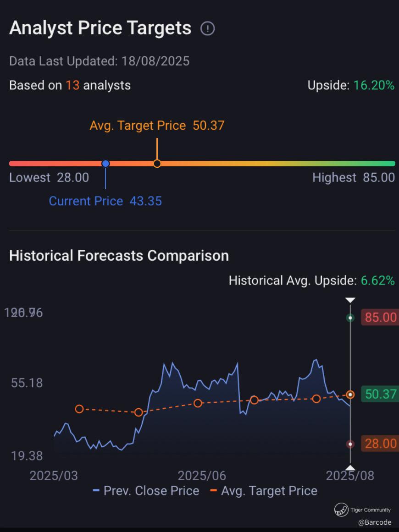This screenshot has width=399, height=532.
Task: Select the Avg. Target Price marker on the bar
Action: point(157,164)
